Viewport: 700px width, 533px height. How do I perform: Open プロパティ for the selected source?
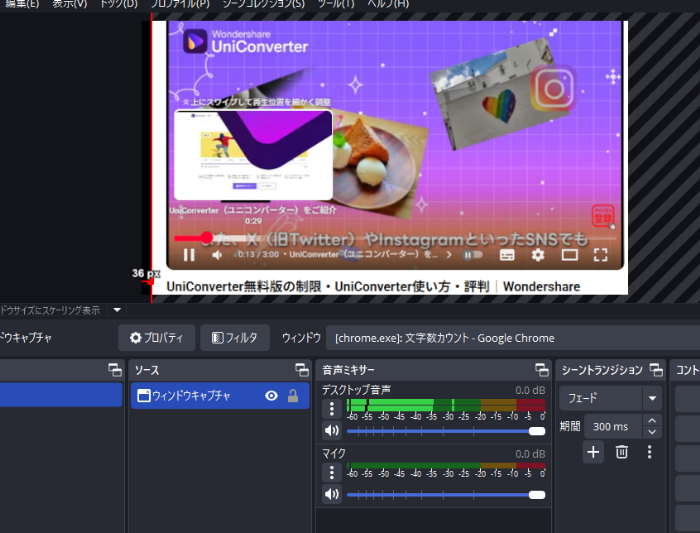(x=157, y=337)
